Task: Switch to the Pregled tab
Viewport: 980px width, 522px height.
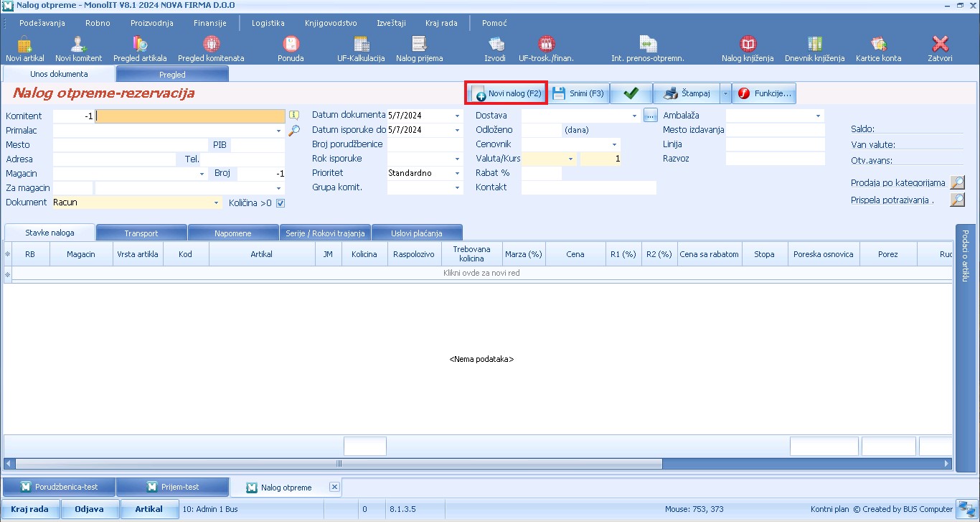Action: point(172,74)
